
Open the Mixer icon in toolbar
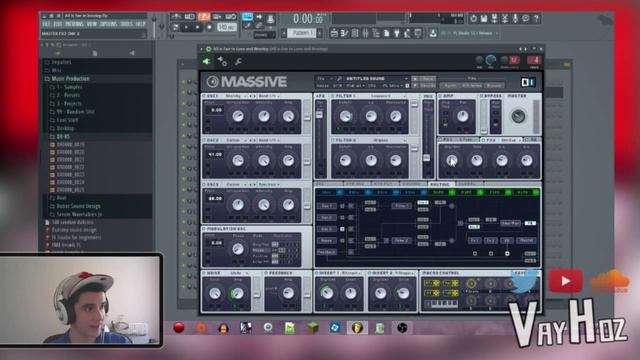366,33
